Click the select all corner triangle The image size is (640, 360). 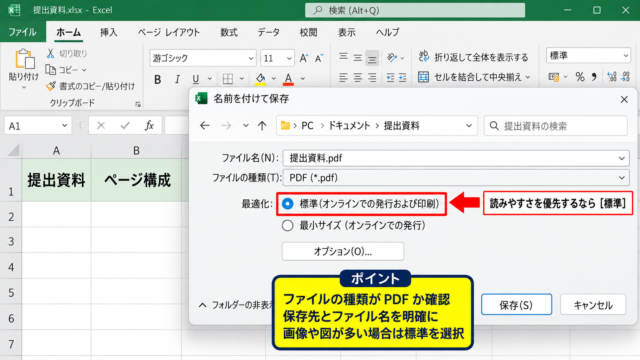click(13, 151)
